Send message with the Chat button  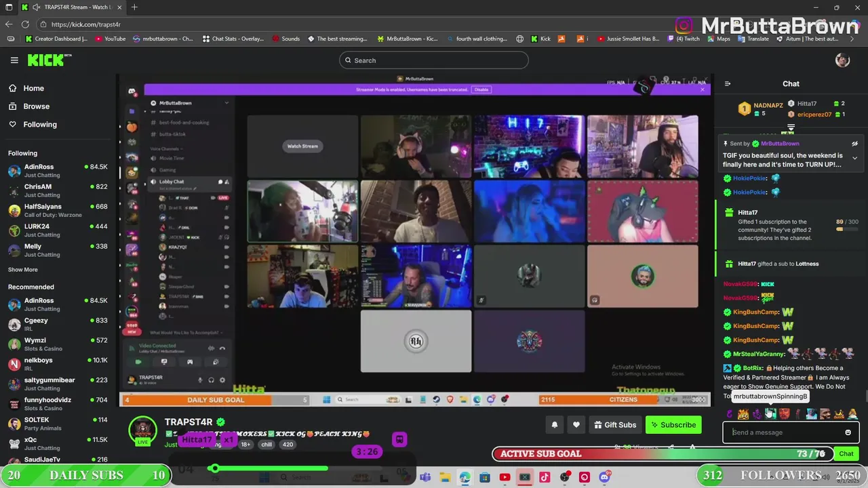click(846, 453)
